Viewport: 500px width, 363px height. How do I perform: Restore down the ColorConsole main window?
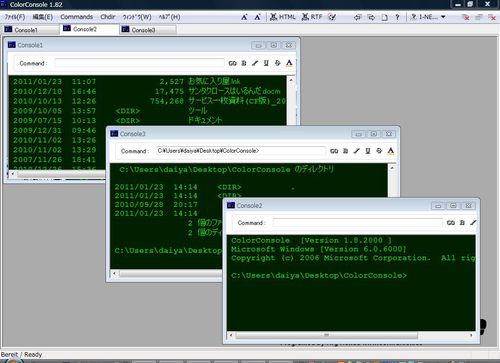coord(470,4)
